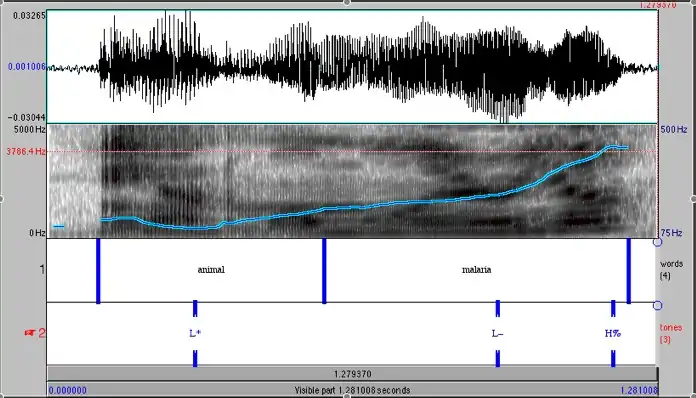The width and height of the screenshot is (696, 398).
Task: Click the circle handle above tones tier
Action: (657, 305)
